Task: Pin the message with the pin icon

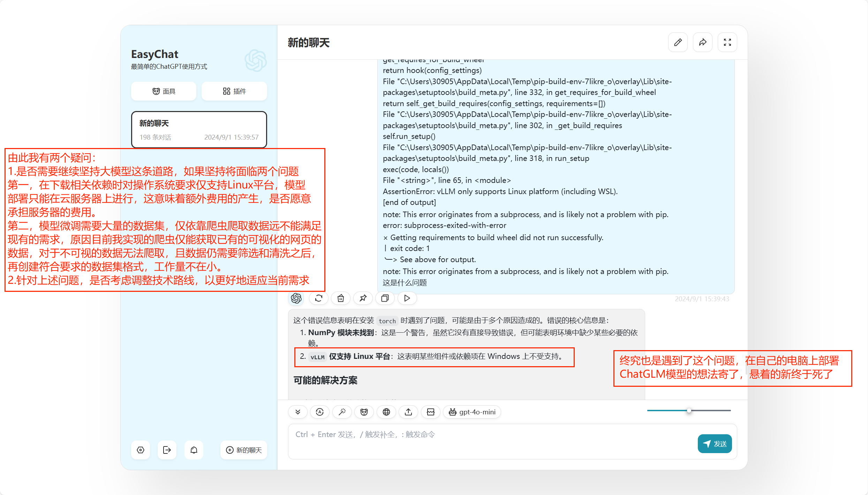Action: tap(363, 298)
